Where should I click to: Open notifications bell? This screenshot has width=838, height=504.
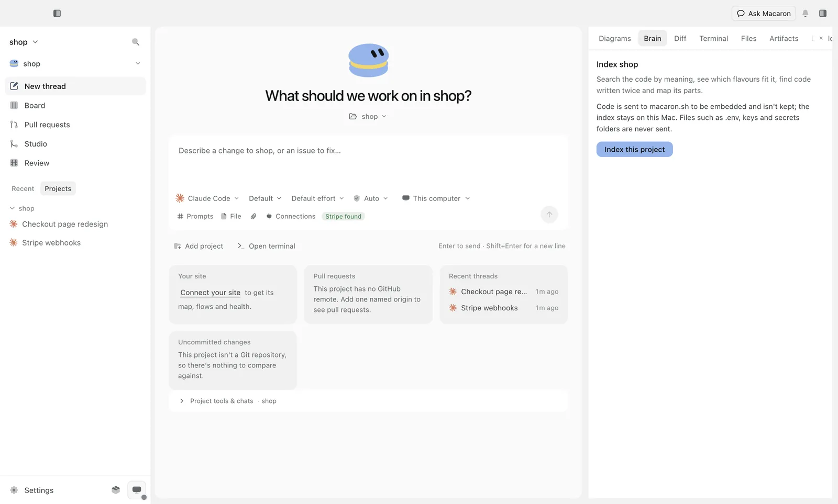(806, 13)
